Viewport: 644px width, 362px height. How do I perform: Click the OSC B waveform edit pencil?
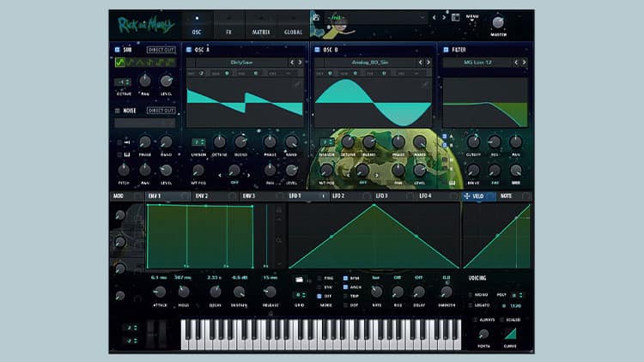[425, 84]
